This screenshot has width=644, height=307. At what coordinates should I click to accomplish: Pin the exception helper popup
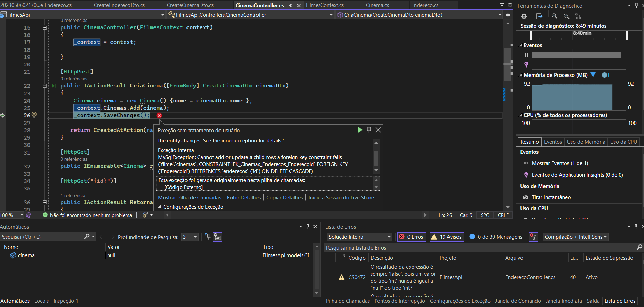click(x=369, y=130)
